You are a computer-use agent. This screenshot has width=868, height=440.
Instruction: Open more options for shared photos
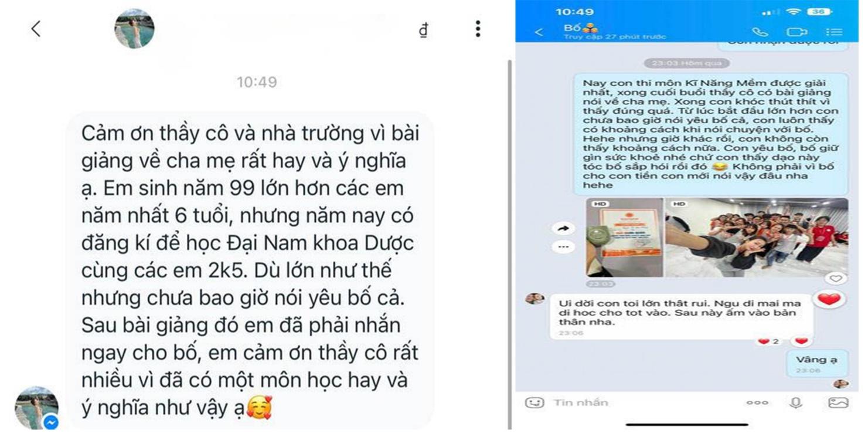click(563, 247)
